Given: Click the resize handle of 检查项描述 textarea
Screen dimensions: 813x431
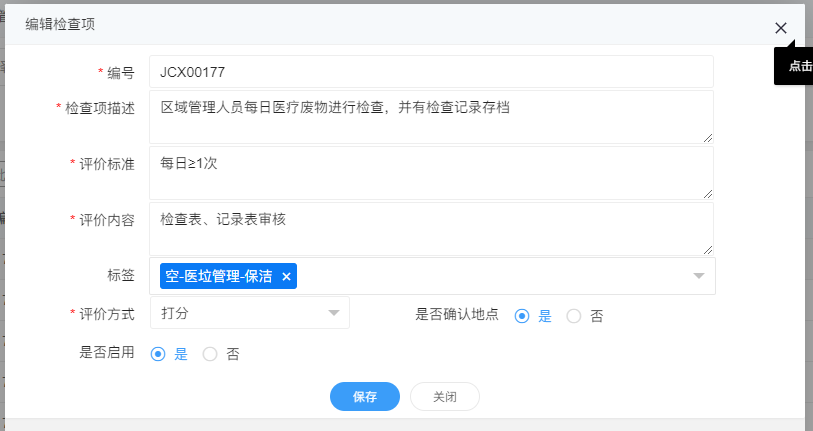Looking at the screenshot, I should [708, 137].
